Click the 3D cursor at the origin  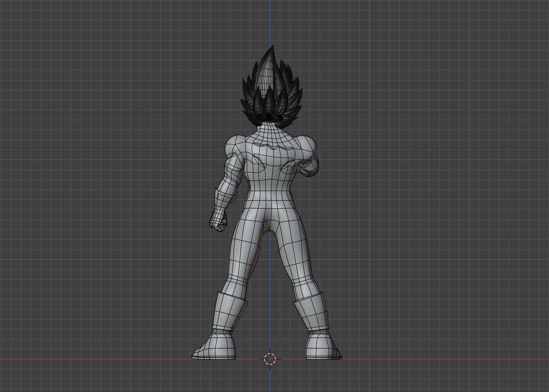(x=270, y=359)
